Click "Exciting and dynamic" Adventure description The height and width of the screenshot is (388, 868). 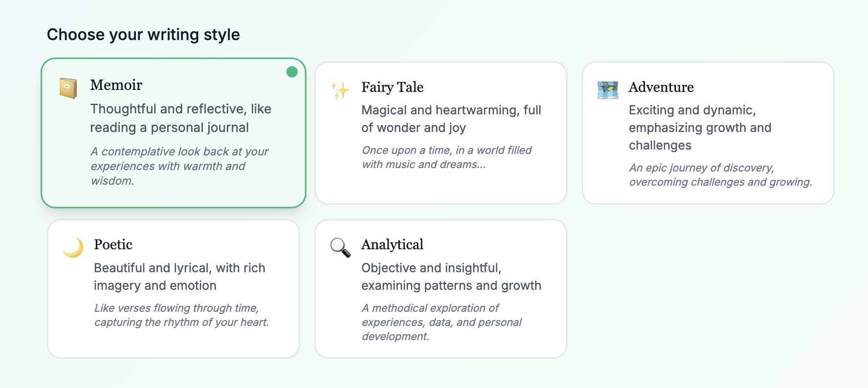tap(699, 128)
